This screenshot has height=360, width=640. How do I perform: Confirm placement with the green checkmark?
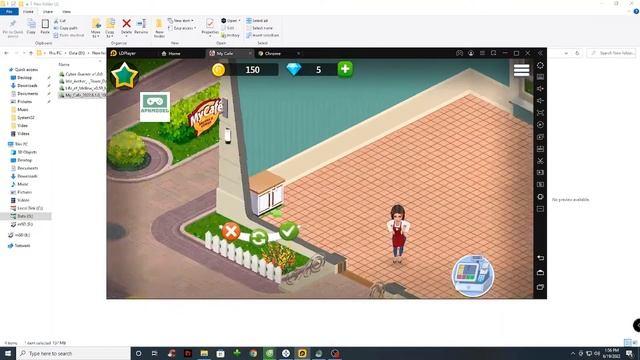coord(289,231)
